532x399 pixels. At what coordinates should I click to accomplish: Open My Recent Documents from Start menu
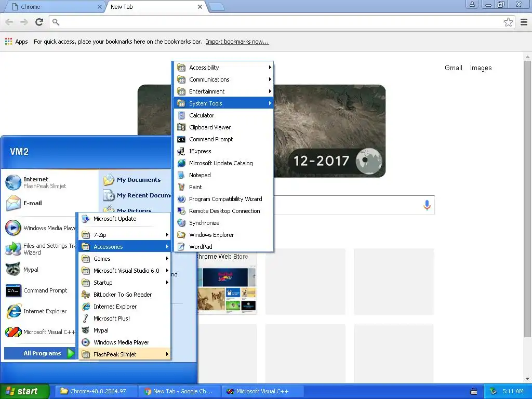pos(137,195)
